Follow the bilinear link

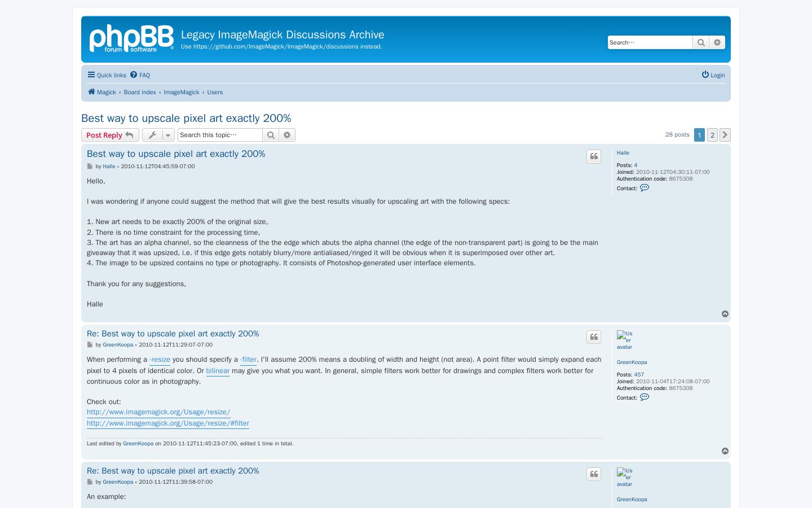click(x=218, y=371)
